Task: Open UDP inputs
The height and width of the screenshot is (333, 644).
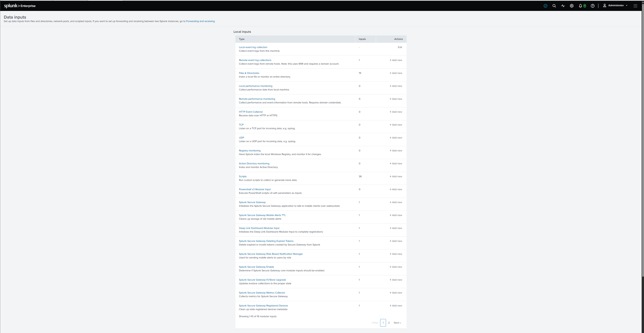Action: click(241, 138)
